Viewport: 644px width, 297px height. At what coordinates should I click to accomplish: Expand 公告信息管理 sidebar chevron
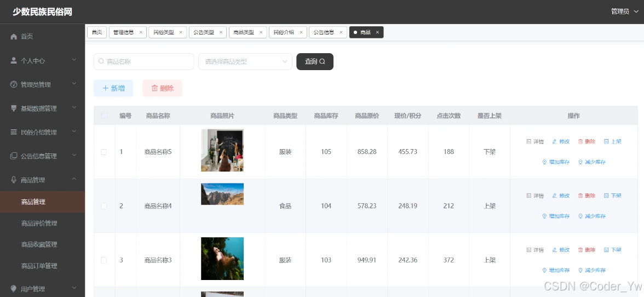pyautogui.click(x=74, y=155)
